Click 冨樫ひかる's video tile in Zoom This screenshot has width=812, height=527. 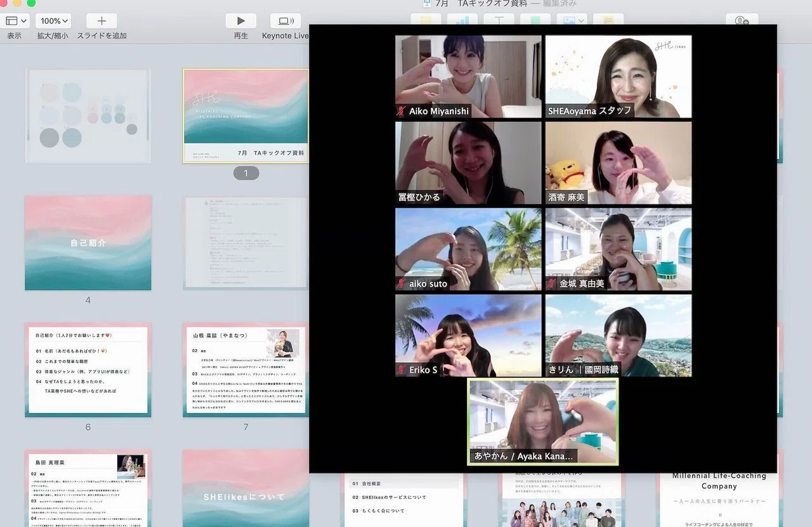click(469, 163)
